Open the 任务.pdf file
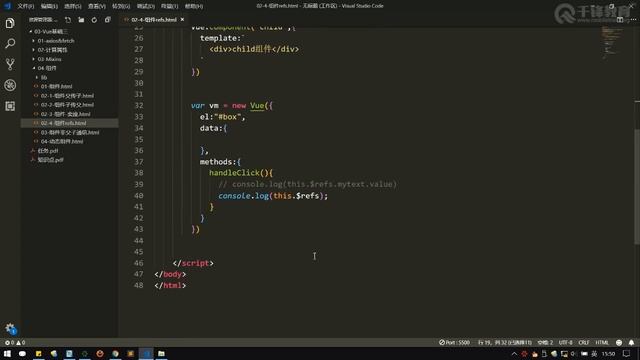This screenshot has width=640, height=360. pos(48,151)
